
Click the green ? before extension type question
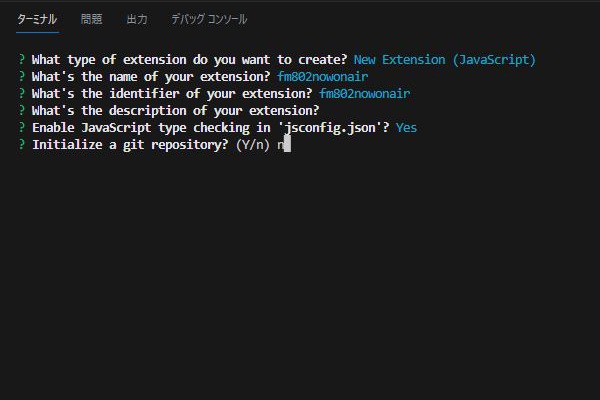22,59
